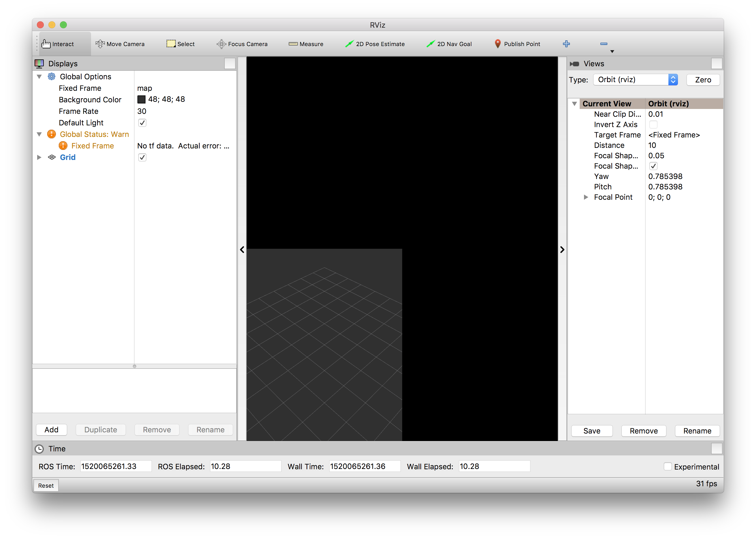This screenshot has height=539, width=756.
Task: Click the Background Color swatch
Action: click(x=142, y=99)
